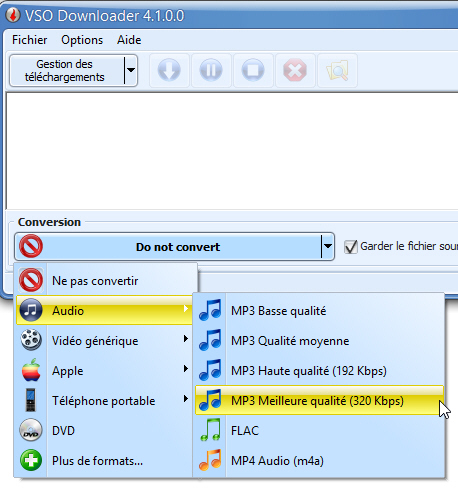Click the green plus icon for more formats
The image size is (458, 490).
[31, 460]
